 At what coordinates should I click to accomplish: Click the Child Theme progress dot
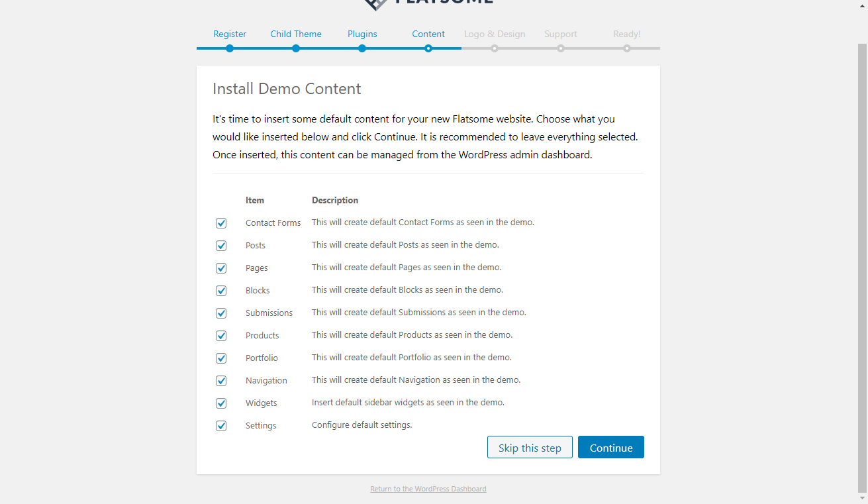pos(296,48)
